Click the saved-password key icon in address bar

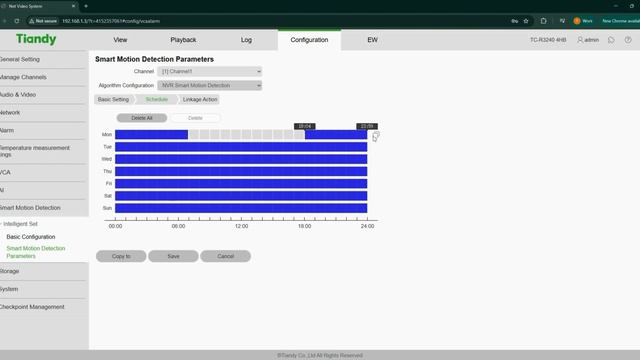tap(514, 21)
